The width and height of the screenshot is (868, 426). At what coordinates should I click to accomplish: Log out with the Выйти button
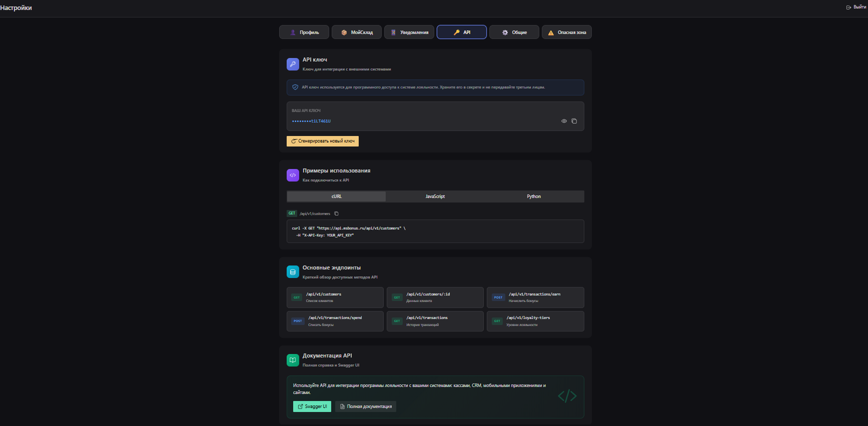coord(855,7)
